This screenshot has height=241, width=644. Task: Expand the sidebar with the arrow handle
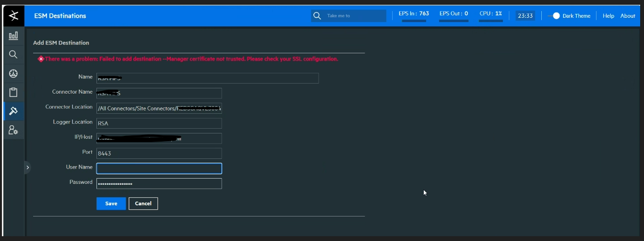tap(27, 168)
